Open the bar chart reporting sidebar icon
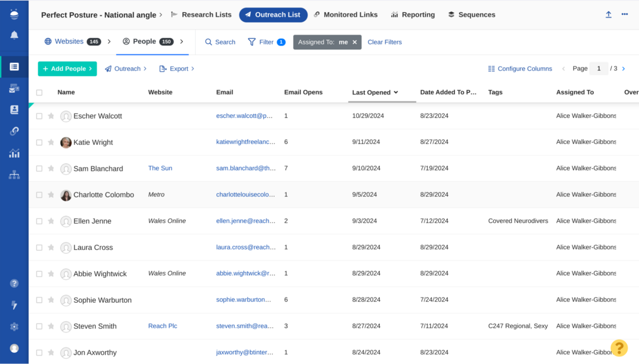Screen dimensions: 639x364 14,153
